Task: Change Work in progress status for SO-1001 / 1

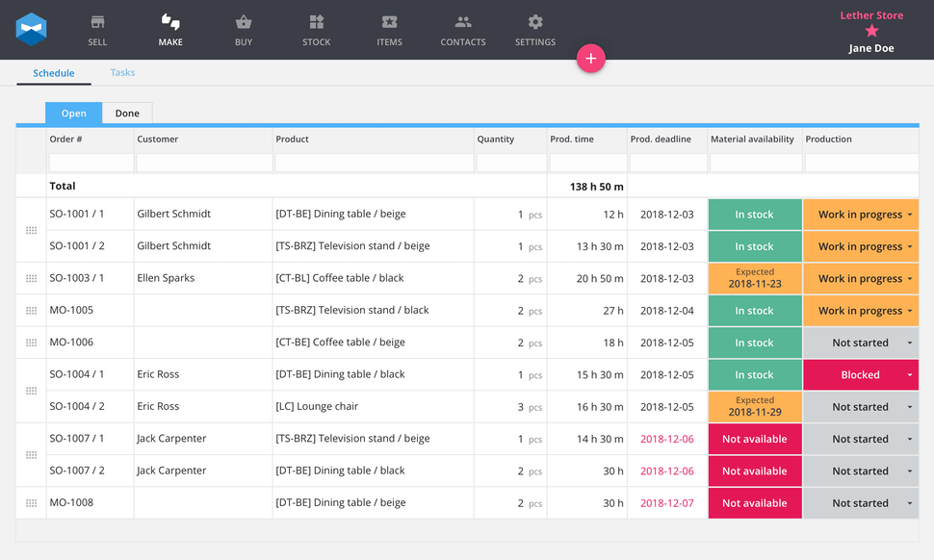Action: click(x=860, y=214)
